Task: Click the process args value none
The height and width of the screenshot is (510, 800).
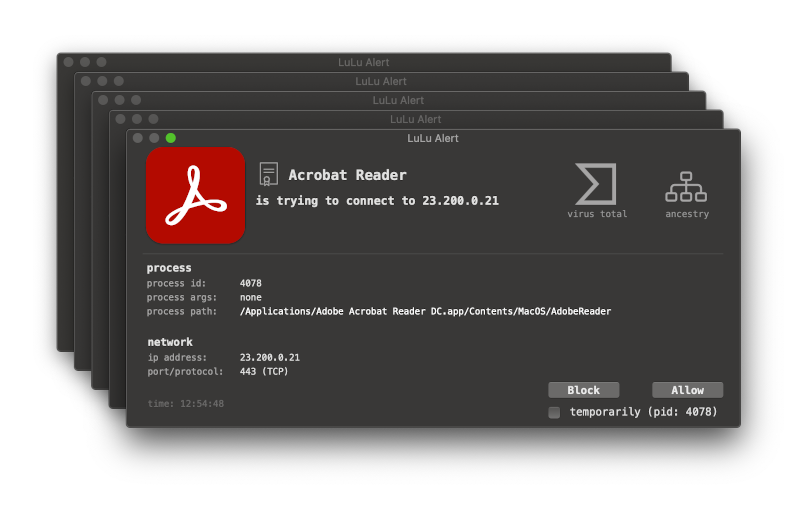Action: coord(251,297)
